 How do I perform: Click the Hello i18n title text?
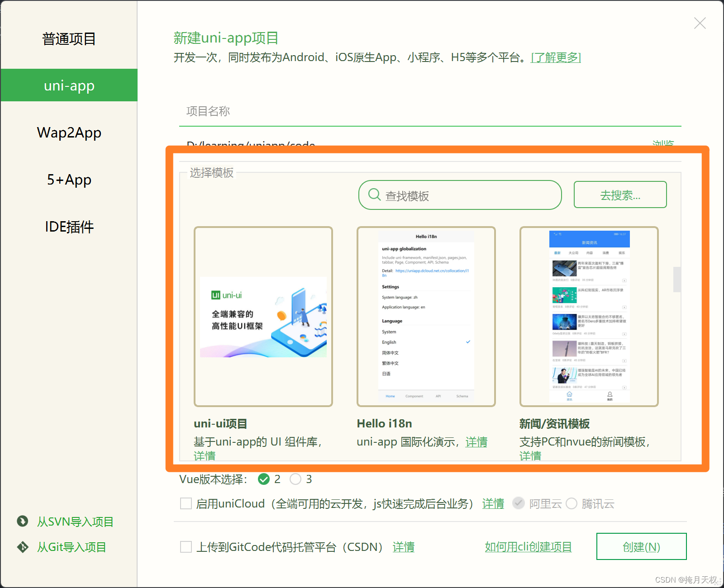point(384,424)
